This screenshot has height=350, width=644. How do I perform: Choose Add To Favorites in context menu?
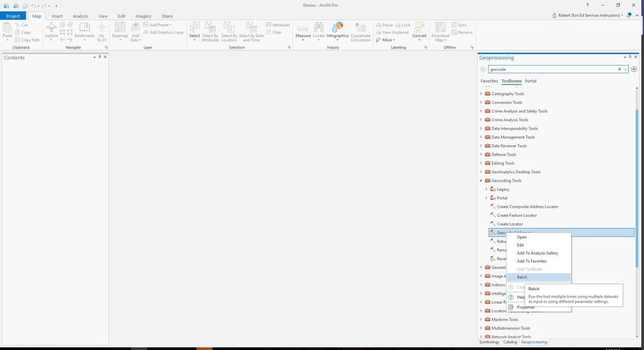tap(538, 261)
